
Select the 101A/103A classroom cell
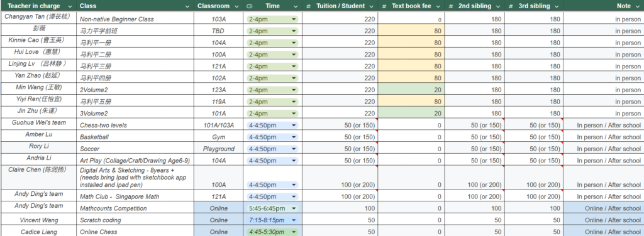pos(218,124)
